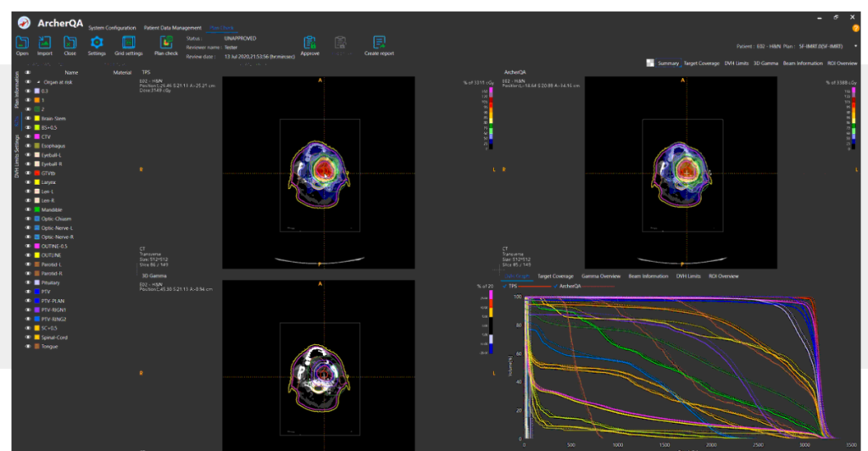Click the layout grid icon beside Summary
Viewport: 868px width, 451px height.
[650, 63]
